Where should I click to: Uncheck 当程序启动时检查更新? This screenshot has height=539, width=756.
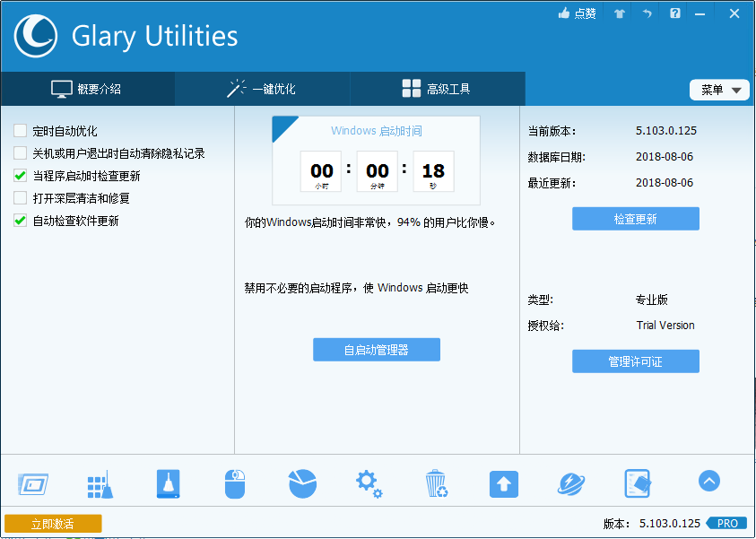21,176
